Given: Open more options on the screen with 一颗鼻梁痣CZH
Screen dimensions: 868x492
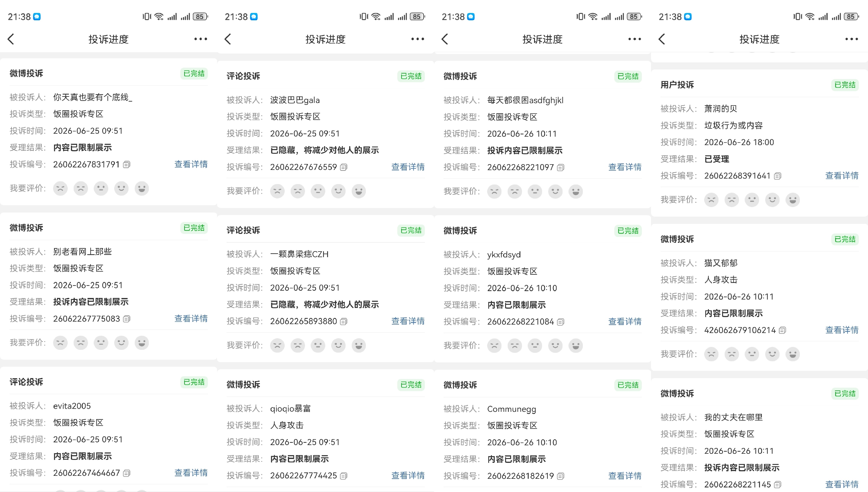Looking at the screenshot, I should click(418, 39).
